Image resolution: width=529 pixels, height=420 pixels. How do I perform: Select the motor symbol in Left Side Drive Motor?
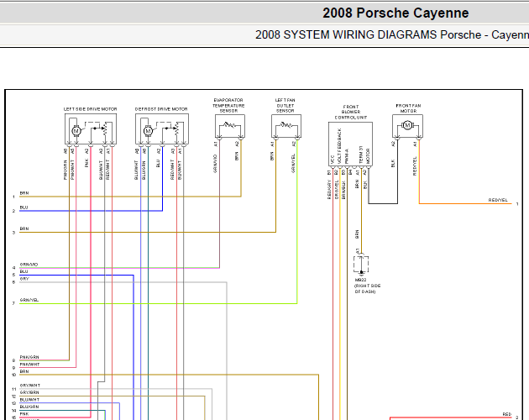pos(76,131)
